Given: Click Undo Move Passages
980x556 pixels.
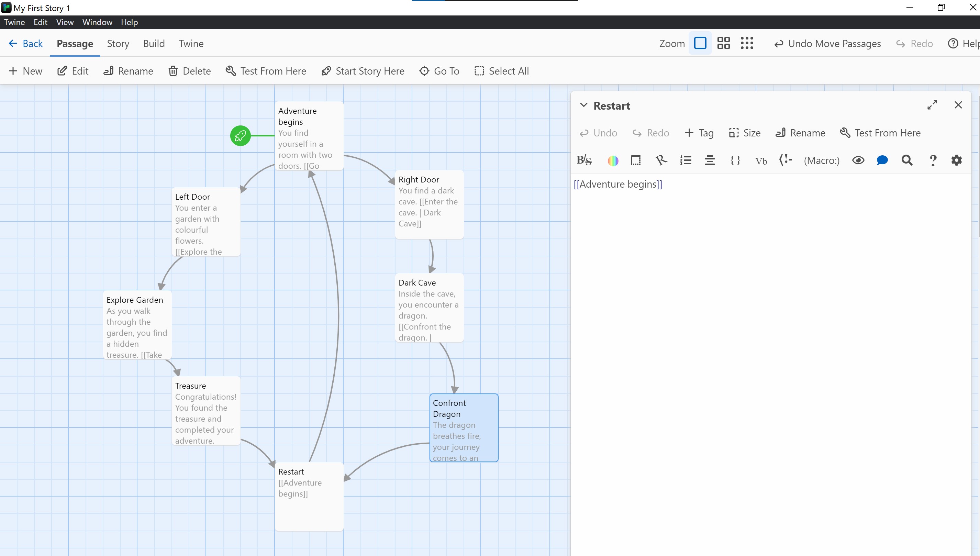Looking at the screenshot, I should point(827,44).
